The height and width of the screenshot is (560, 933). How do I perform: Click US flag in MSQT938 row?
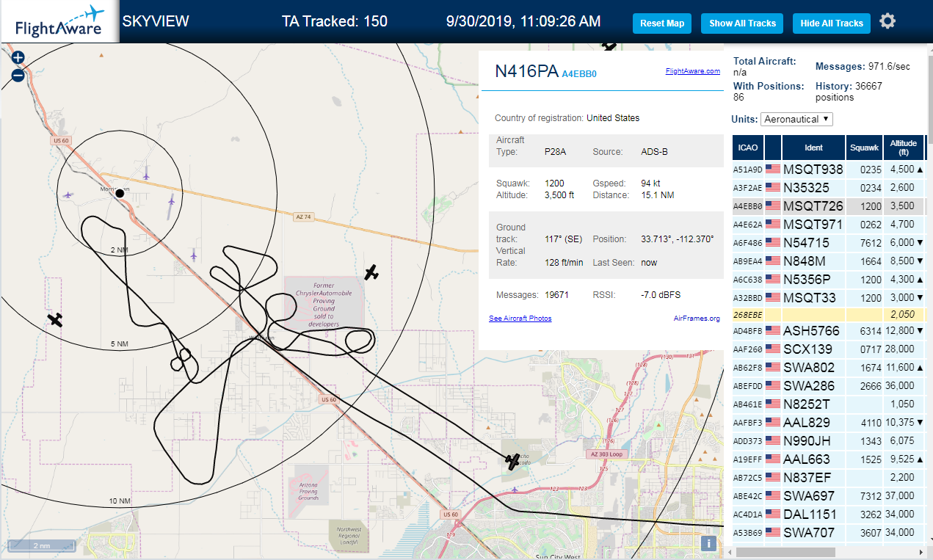[773, 169]
